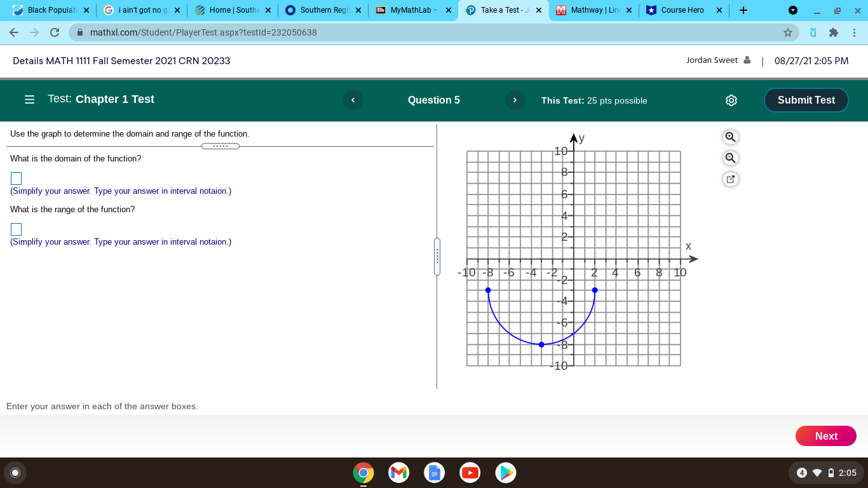View the site lock icon in address bar
The height and width of the screenshot is (488, 868).
pos(81,32)
